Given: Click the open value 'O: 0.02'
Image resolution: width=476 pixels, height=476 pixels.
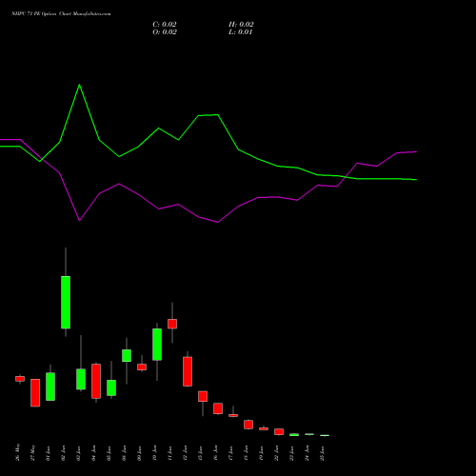Looking at the screenshot, I should (x=165, y=32).
